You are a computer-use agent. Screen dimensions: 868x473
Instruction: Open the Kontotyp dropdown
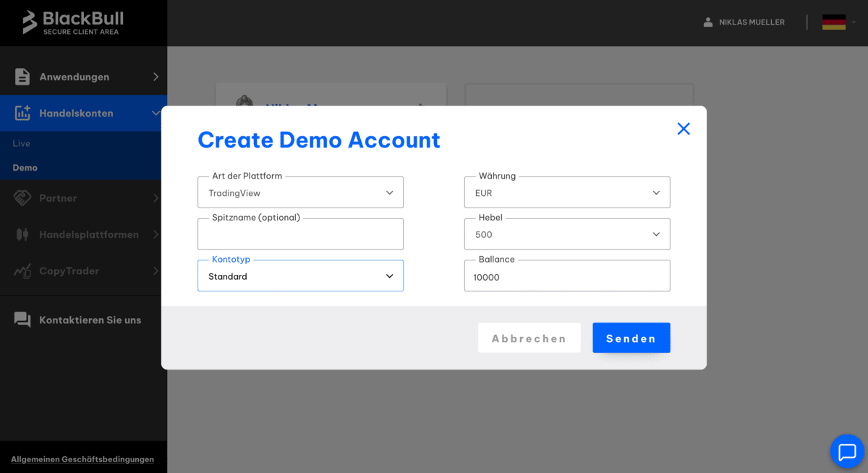[x=300, y=276]
